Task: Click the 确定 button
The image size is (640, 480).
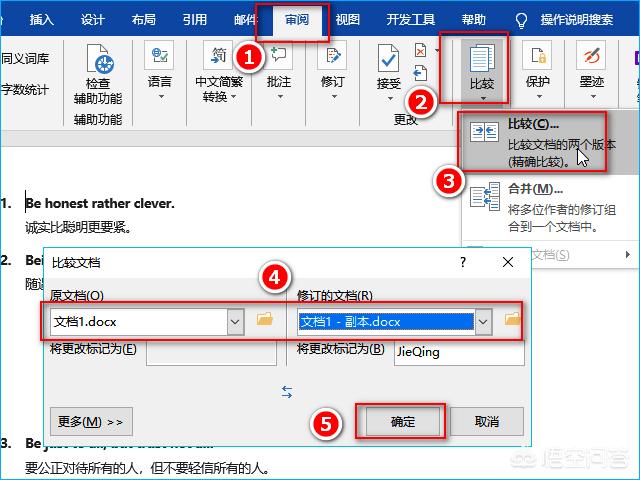Action: click(x=402, y=421)
